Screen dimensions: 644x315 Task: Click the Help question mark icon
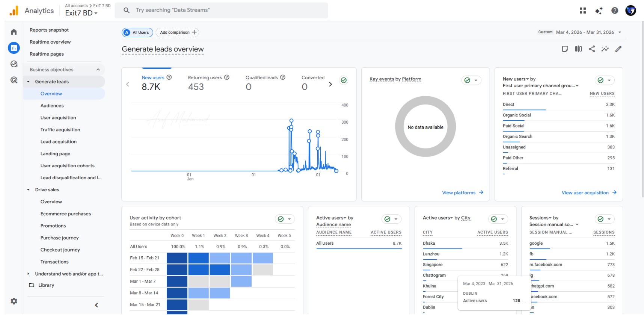615,11
